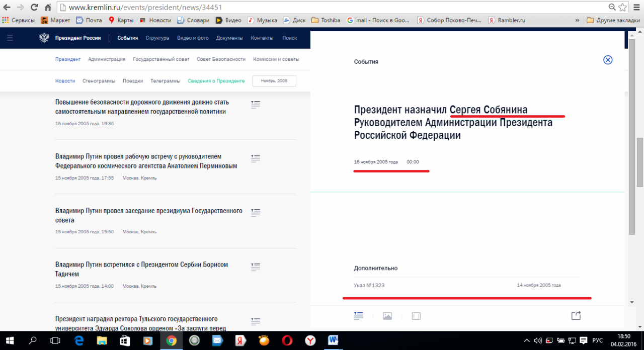Open news on meeting with Борисом Тадичем
Viewport: 644px width, 350px height.
(x=141, y=269)
